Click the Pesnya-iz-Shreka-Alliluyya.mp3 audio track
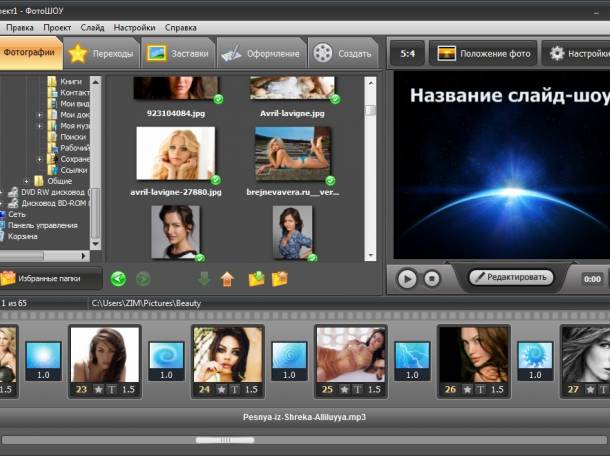Viewport: 610px width, 456px height. tap(304, 417)
